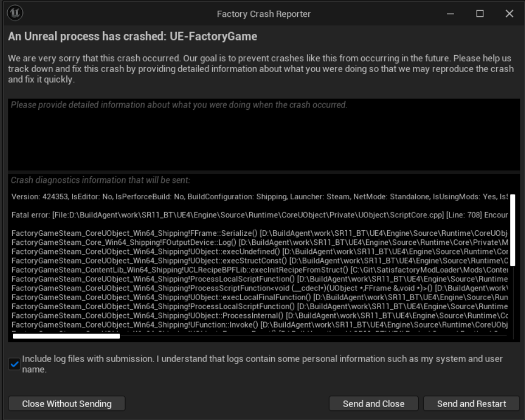Click the vertical scrollbar track below thumb

click(x=513, y=301)
